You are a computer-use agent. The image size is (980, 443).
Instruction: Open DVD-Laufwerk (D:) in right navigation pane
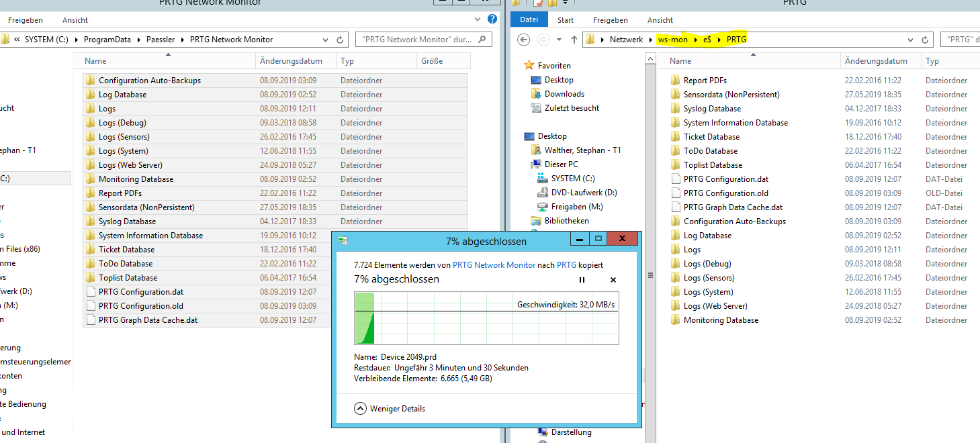click(x=584, y=193)
